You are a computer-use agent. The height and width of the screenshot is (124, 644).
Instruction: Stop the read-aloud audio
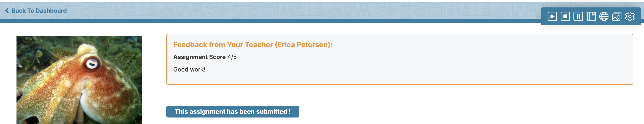pos(565,16)
